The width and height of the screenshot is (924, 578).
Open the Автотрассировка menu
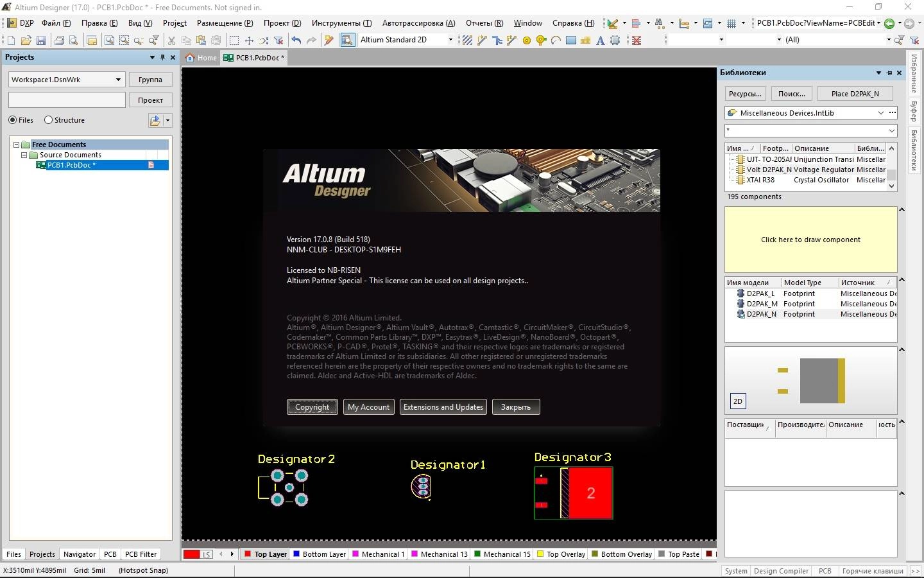(418, 23)
